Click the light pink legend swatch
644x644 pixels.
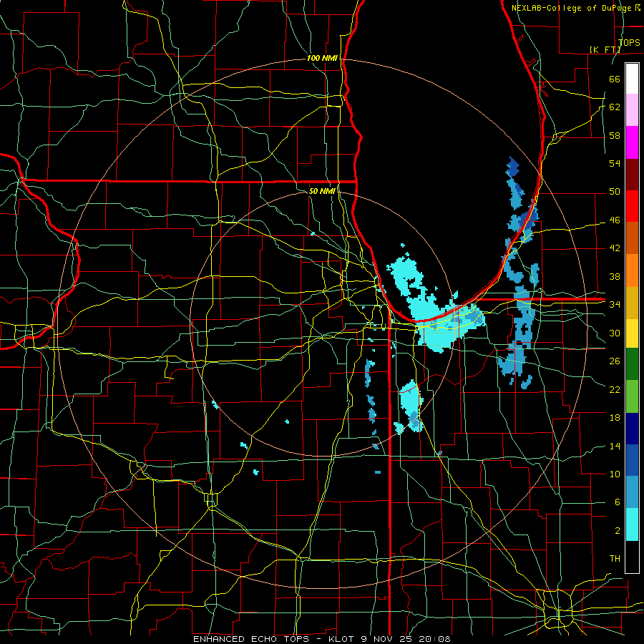coord(632,110)
